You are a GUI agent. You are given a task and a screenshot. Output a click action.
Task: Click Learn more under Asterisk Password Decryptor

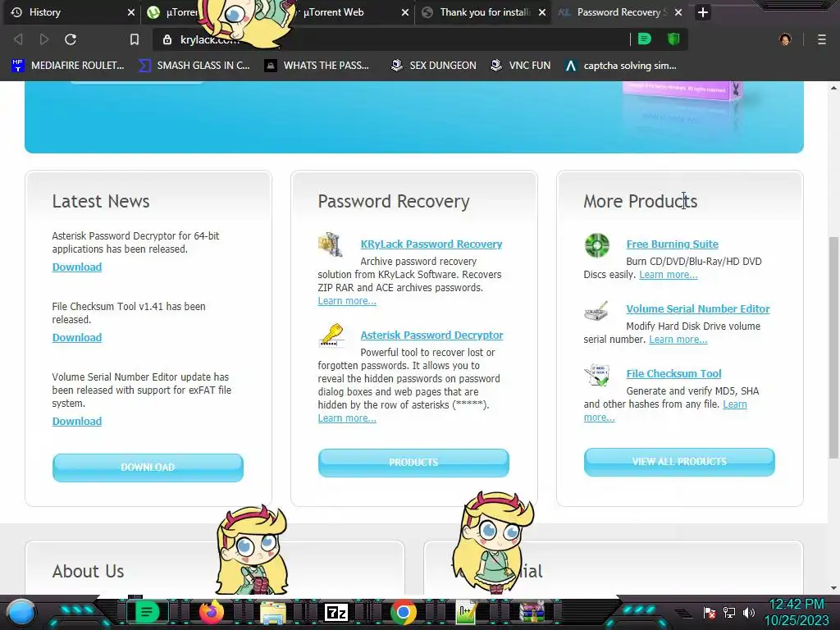(x=347, y=418)
